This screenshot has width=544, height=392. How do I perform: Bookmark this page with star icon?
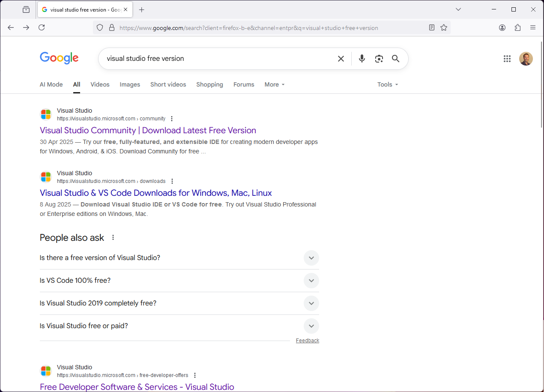(444, 27)
